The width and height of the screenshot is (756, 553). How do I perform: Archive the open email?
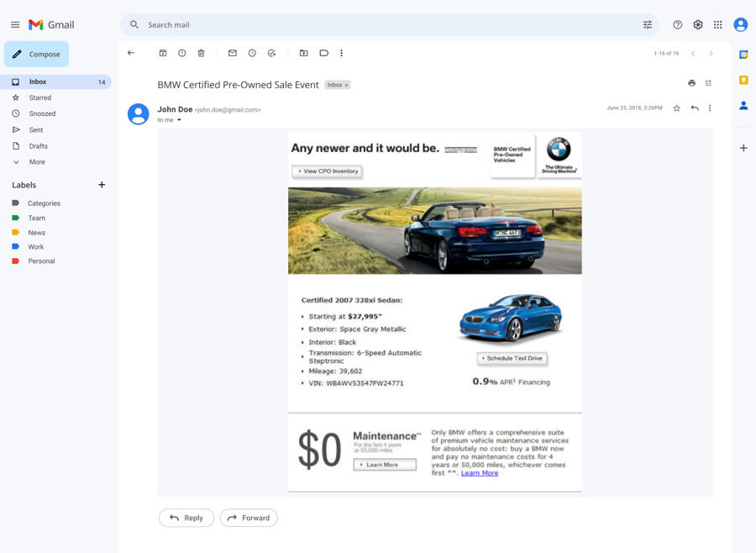point(163,53)
